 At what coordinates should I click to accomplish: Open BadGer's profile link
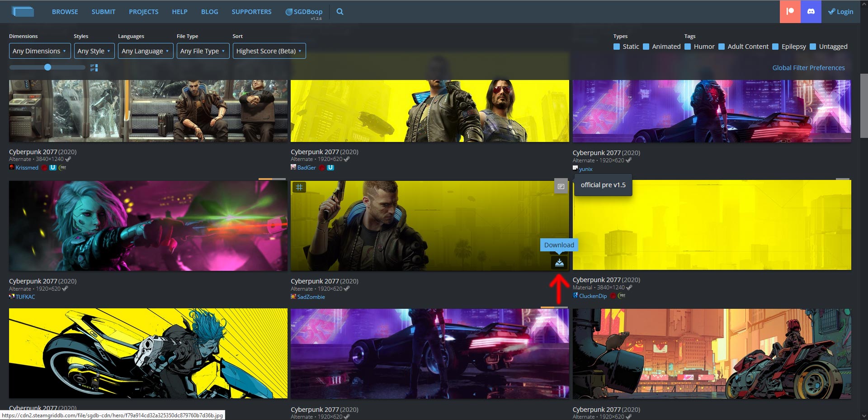(x=307, y=168)
